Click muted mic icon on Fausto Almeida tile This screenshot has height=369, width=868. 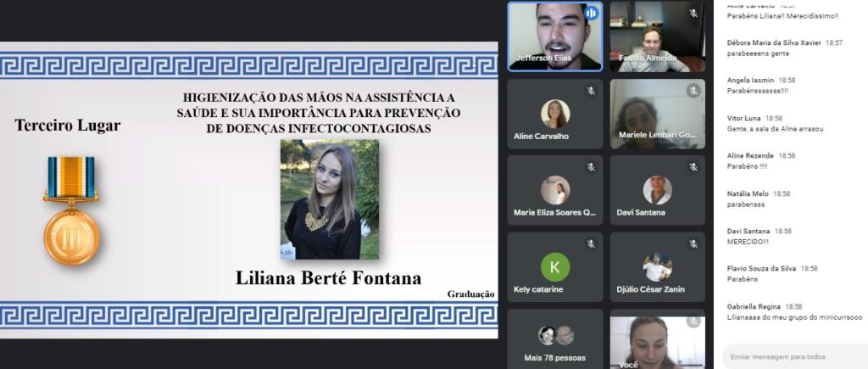[x=693, y=14]
